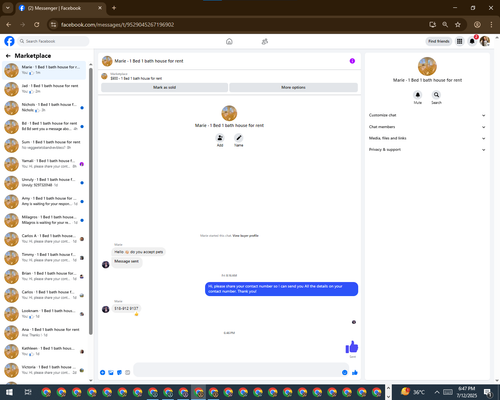Expand Customize chat section
Image resolution: width=500 pixels, height=400 pixels.
click(x=427, y=115)
